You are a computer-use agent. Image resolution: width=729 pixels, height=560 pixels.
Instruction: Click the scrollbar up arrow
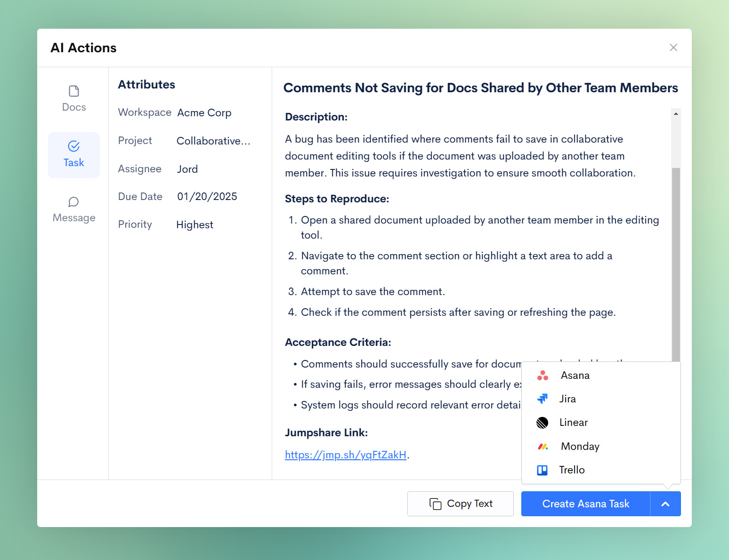(x=676, y=113)
